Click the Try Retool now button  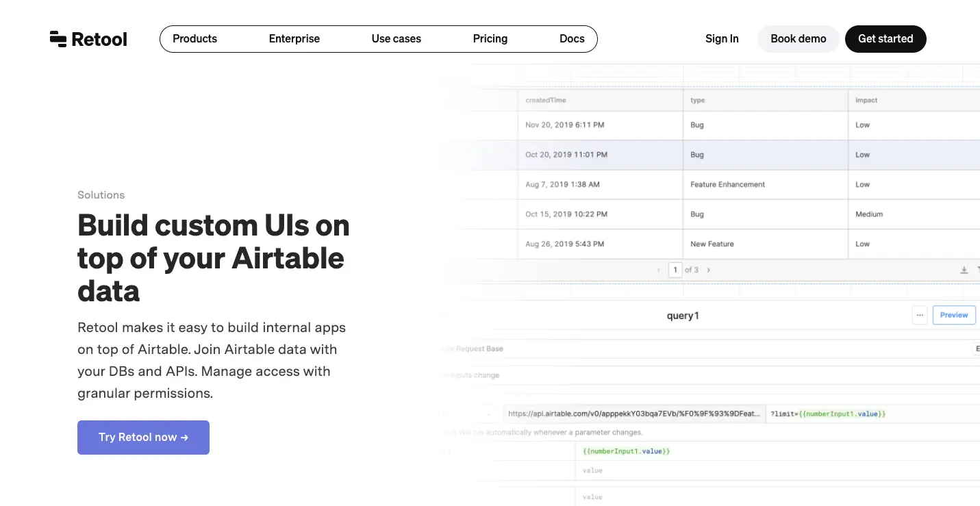tap(143, 438)
